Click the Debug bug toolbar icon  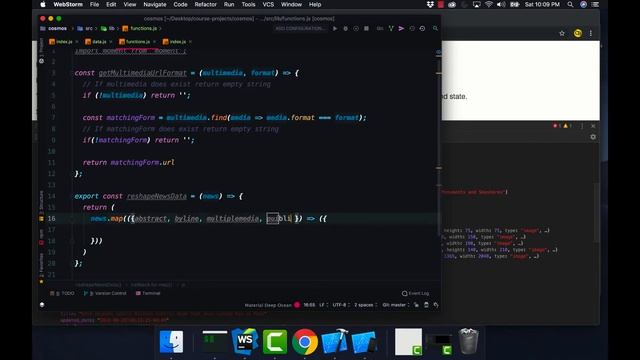click(346, 29)
